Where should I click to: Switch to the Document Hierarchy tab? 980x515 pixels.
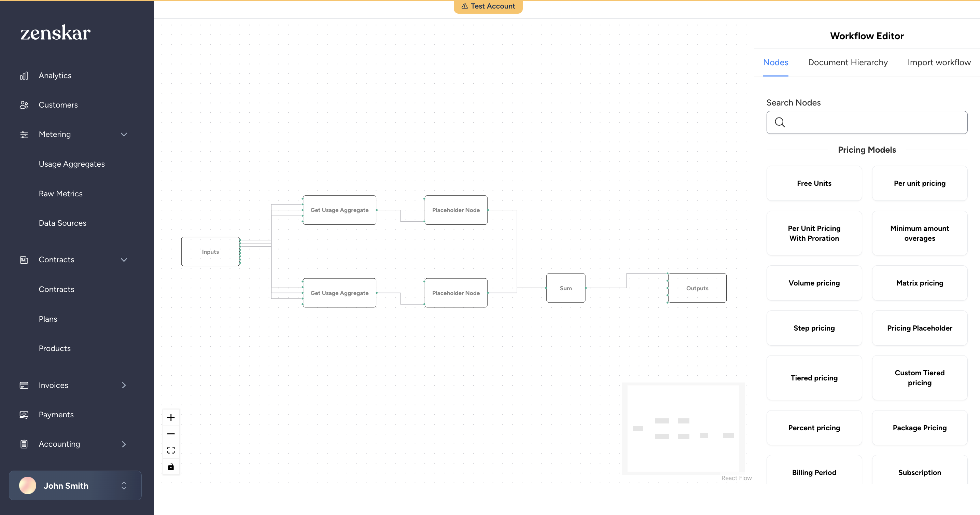pyautogui.click(x=848, y=62)
